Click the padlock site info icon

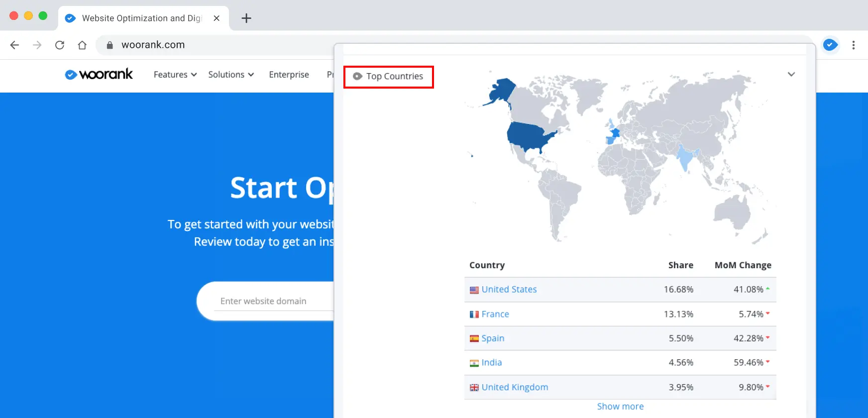pos(110,45)
